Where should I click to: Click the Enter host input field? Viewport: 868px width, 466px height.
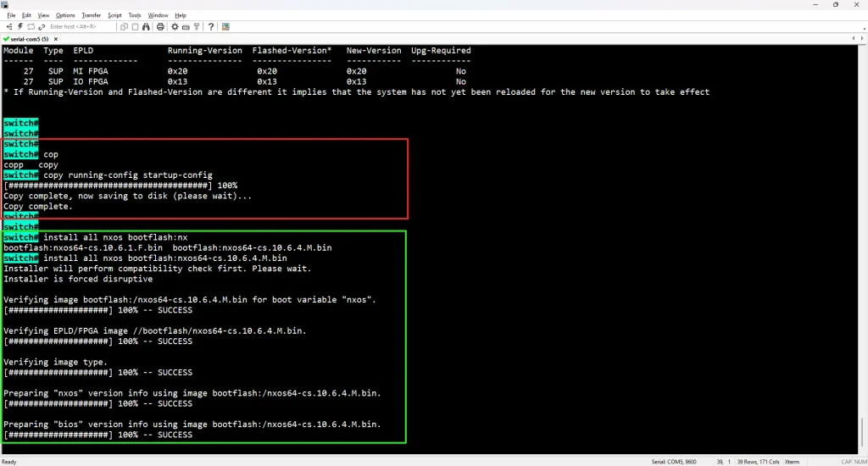[81, 26]
